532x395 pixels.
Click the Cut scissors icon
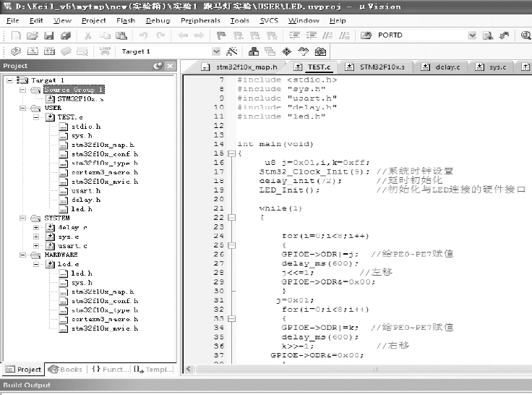pos(87,35)
